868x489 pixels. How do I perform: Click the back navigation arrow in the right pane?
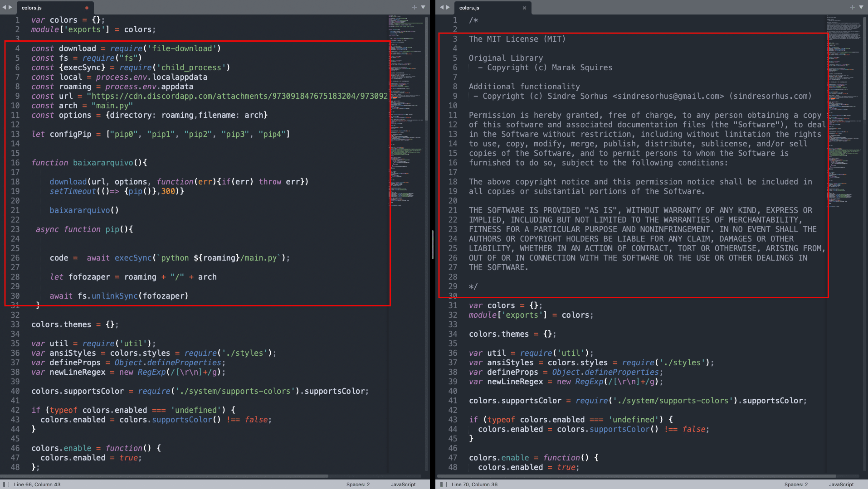441,7
